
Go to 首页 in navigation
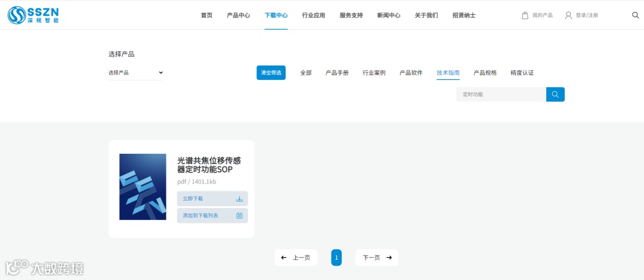[206, 15]
